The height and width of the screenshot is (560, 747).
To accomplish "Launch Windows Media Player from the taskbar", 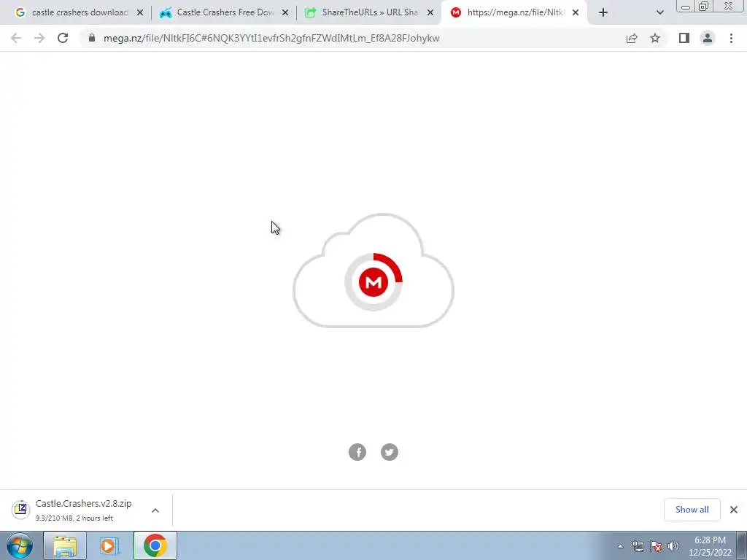I will [109, 545].
